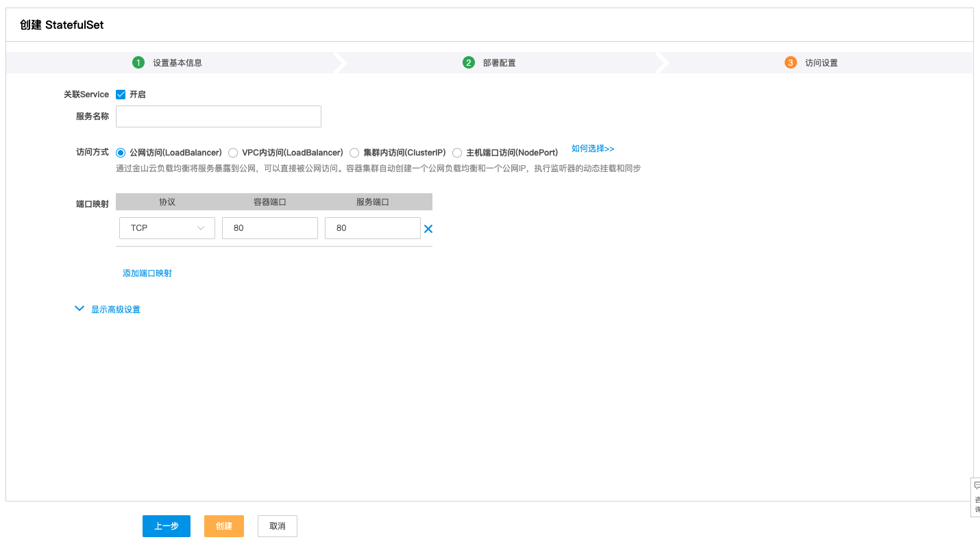Uncheck the 开启 associated Service checkbox
The height and width of the screenshot is (544, 980).
coord(121,95)
